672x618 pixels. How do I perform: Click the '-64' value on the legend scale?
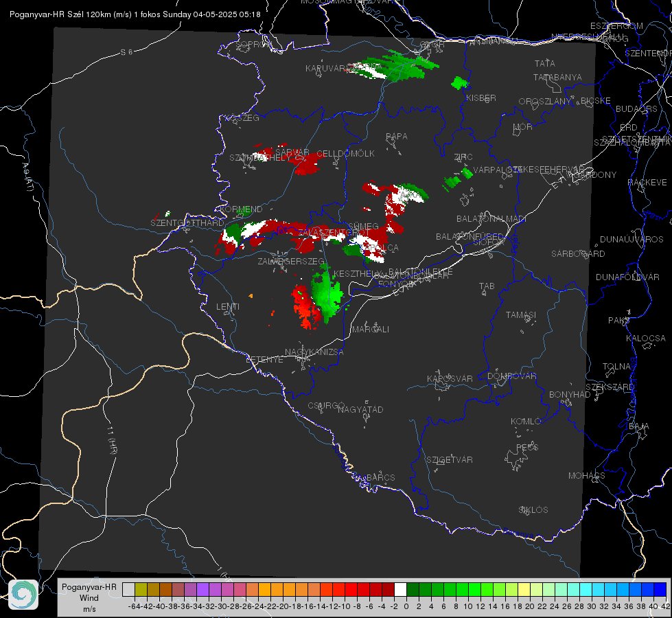coord(134,606)
